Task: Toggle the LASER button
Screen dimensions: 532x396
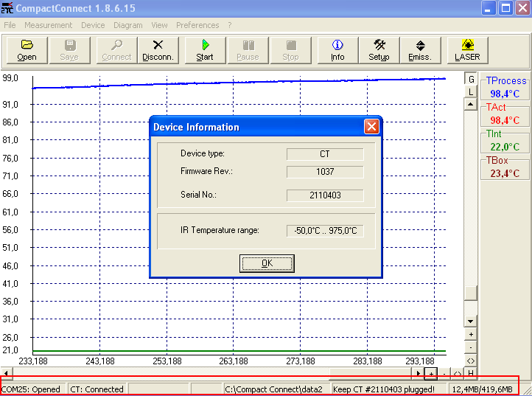Action: (468, 50)
